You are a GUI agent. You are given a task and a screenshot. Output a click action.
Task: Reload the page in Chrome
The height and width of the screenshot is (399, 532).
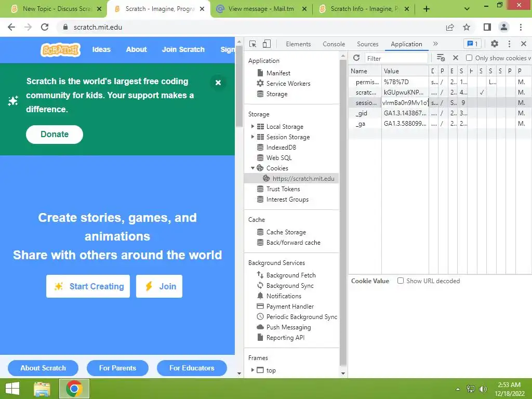[x=45, y=27]
